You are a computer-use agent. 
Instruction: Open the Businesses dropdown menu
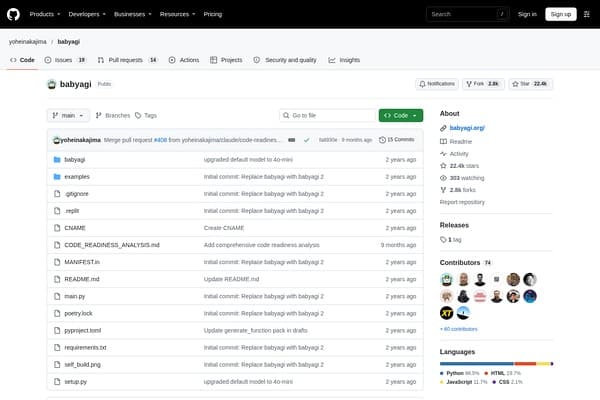coord(132,14)
